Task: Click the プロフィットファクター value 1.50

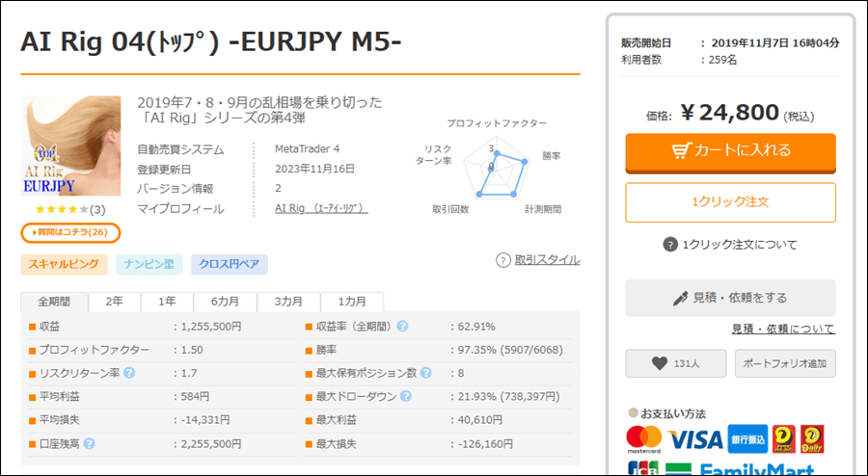Action: (192, 350)
